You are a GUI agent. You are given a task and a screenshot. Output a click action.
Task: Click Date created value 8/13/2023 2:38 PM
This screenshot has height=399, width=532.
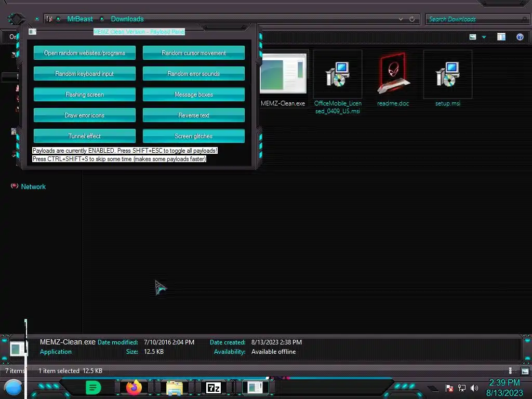[x=276, y=342]
